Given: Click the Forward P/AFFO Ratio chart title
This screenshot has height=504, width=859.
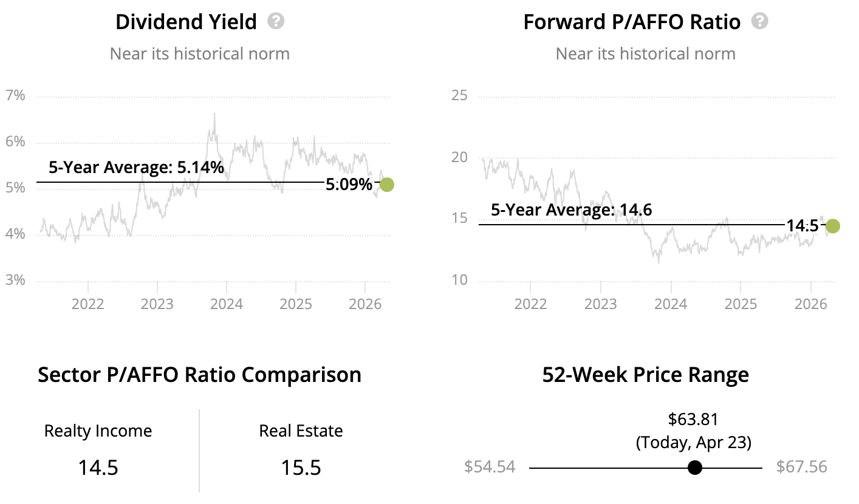Looking at the screenshot, I should [632, 22].
